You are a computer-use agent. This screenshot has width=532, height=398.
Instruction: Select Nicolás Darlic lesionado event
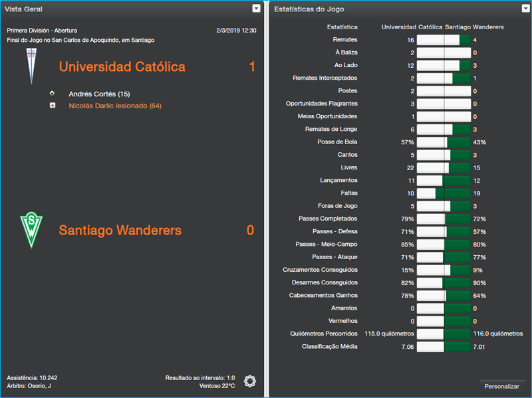point(114,106)
